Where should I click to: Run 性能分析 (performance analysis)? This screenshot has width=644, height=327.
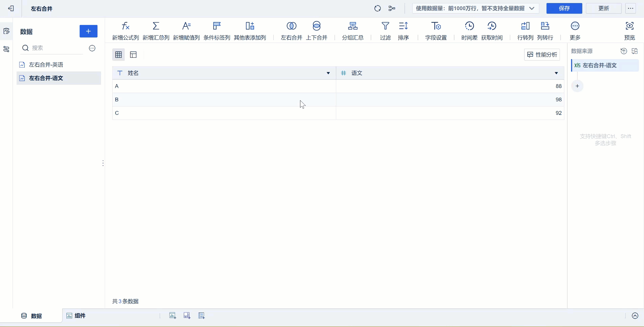542,54
